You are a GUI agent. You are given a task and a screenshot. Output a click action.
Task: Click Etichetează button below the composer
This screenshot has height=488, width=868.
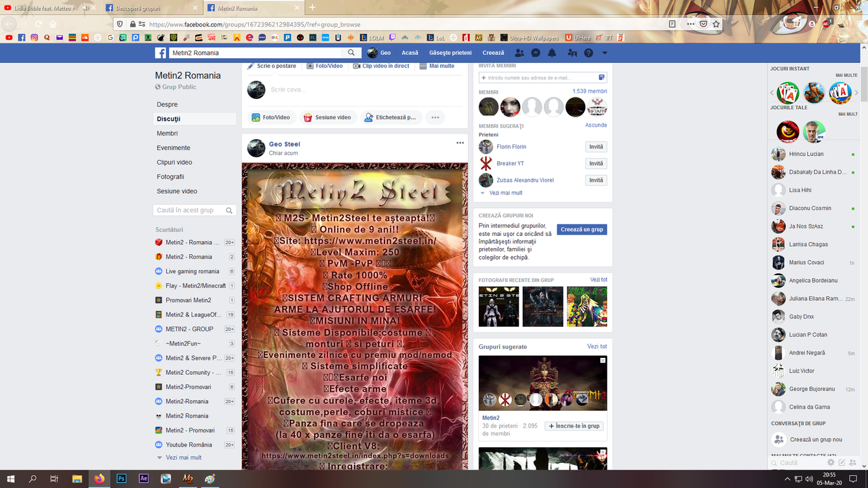pos(391,117)
